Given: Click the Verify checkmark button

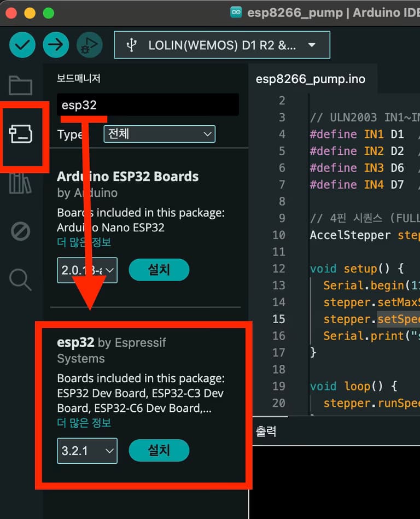Looking at the screenshot, I should click(22, 45).
